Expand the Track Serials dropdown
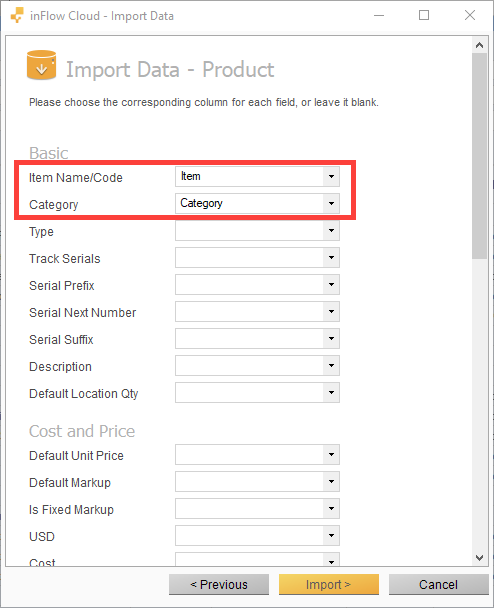The width and height of the screenshot is (494, 608). tap(331, 257)
